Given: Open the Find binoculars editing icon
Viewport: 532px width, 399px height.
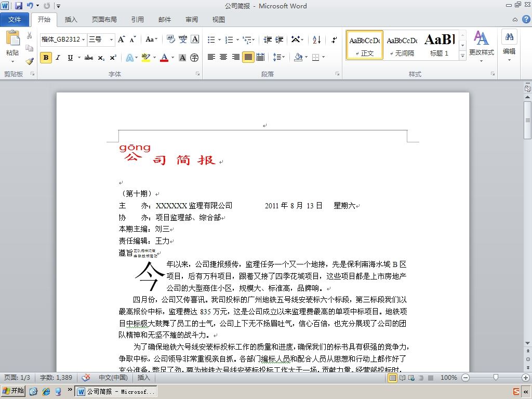Looking at the screenshot, I should pos(509,37).
